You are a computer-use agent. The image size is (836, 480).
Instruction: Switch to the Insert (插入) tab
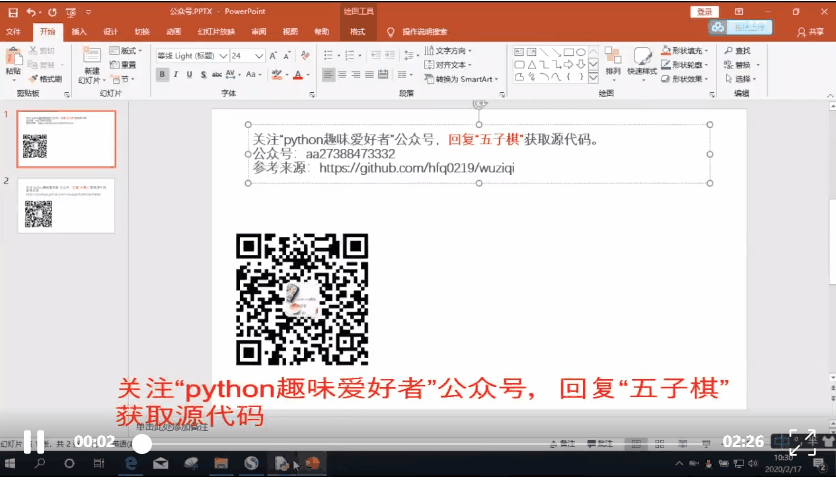[x=79, y=32]
